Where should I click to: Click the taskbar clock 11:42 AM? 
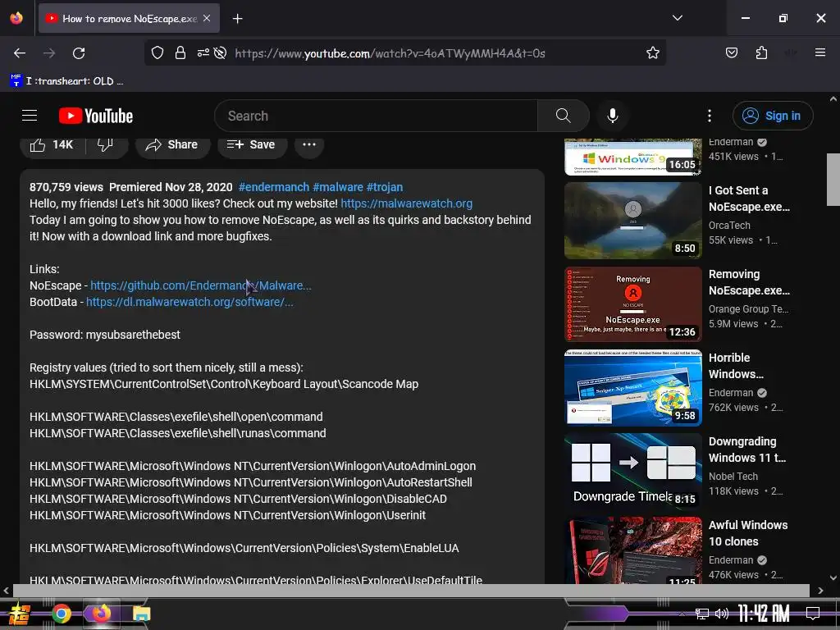coord(764,614)
